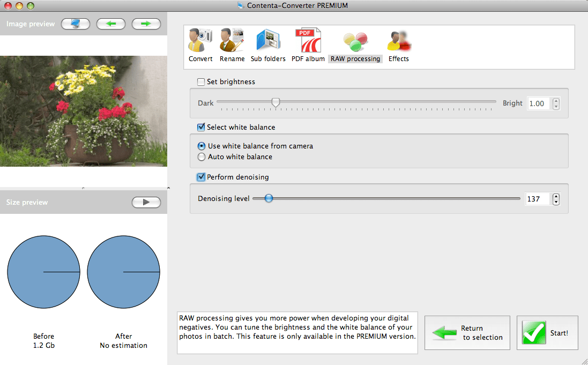Increase brightness with stepper up arrow
Image resolution: width=588 pixels, height=365 pixels.
tap(556, 101)
